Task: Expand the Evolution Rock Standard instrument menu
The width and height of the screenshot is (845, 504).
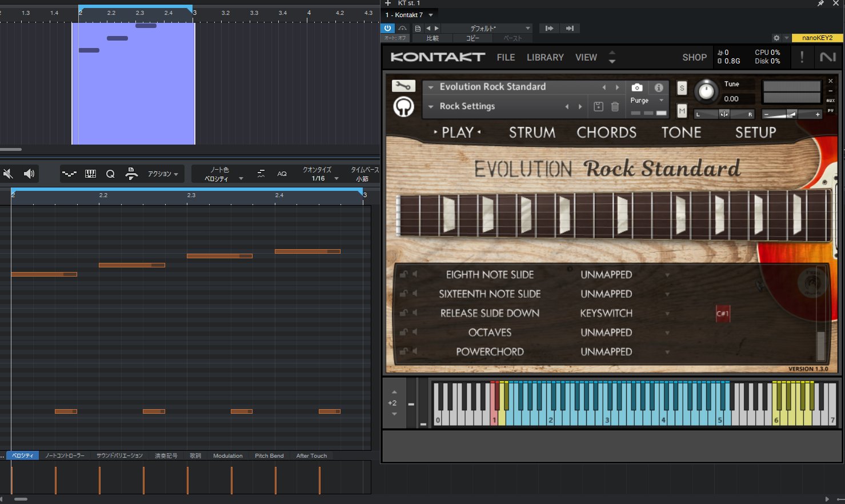Action: (431, 87)
